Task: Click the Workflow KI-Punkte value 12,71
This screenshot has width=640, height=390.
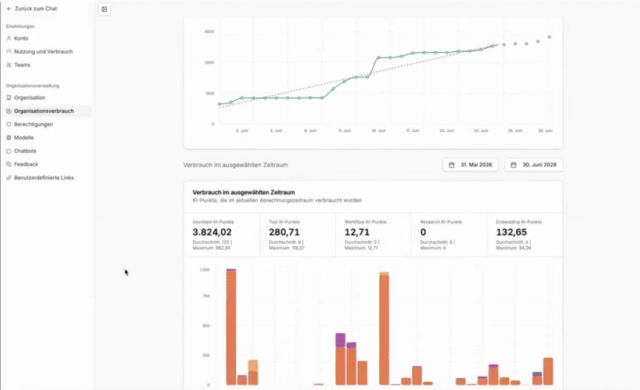Action: [x=357, y=232]
